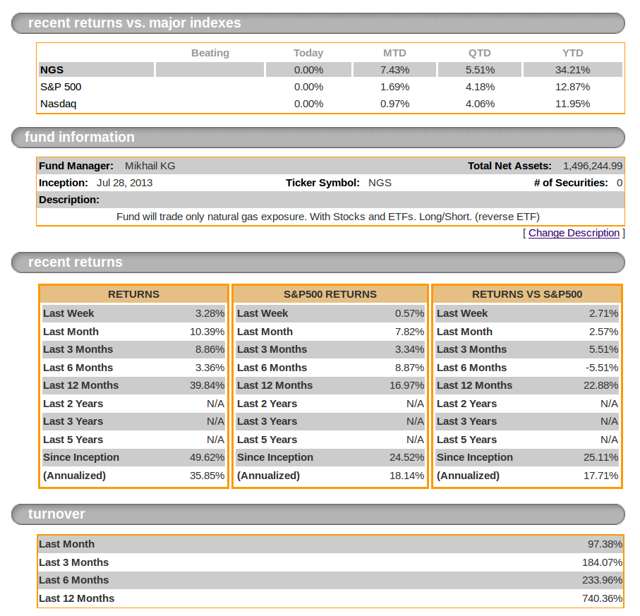Click S&P 500 YTD value 12.87%
Viewport: 640px width, 616px height.
572,87
